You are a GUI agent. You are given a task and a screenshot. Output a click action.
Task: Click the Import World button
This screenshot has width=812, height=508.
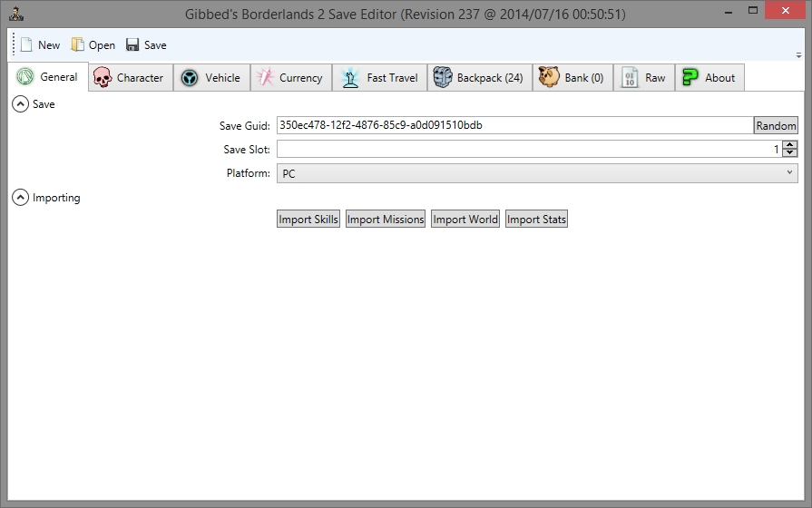click(465, 220)
